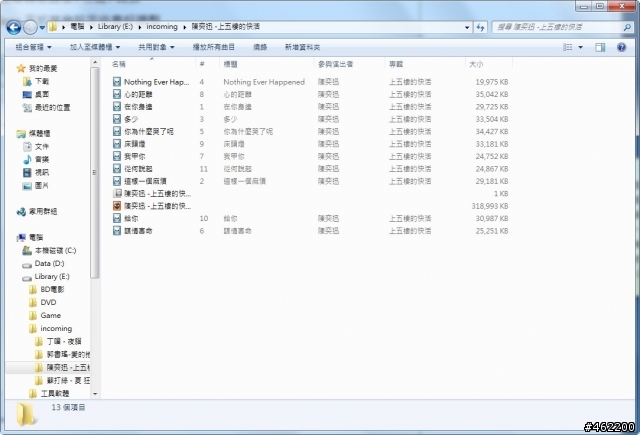Open view options dropdown arrow
640x435 pixels.
pyautogui.click(x=580, y=47)
